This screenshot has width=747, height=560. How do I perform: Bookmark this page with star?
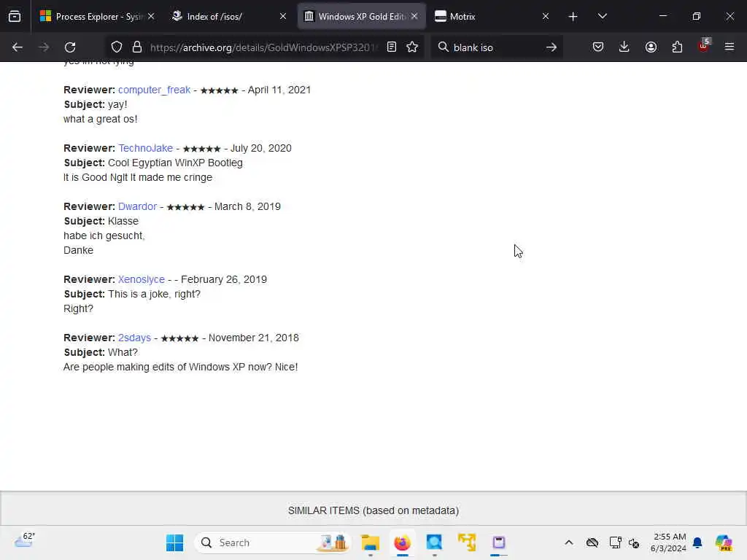point(412,47)
